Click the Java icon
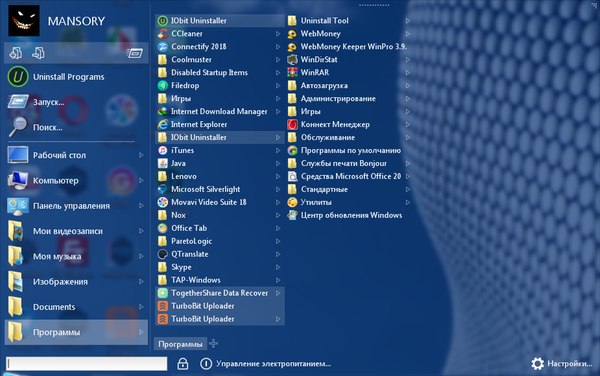 [x=163, y=163]
